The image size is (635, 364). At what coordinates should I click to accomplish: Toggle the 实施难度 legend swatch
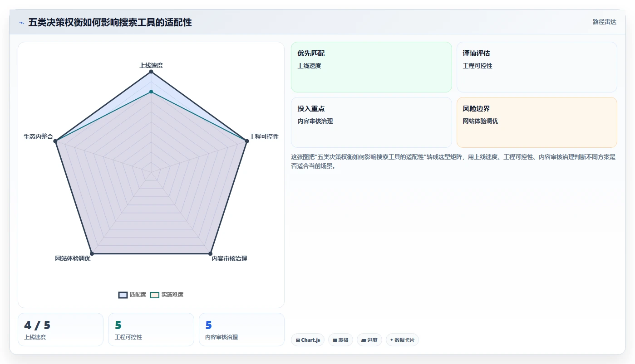[155, 295]
